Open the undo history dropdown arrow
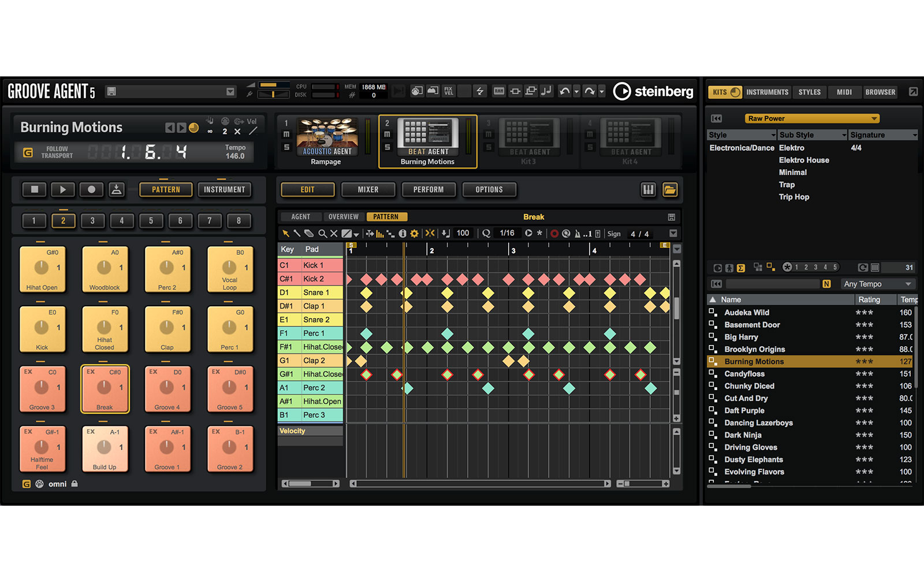Screen dimensions: 924x582 pos(576,91)
